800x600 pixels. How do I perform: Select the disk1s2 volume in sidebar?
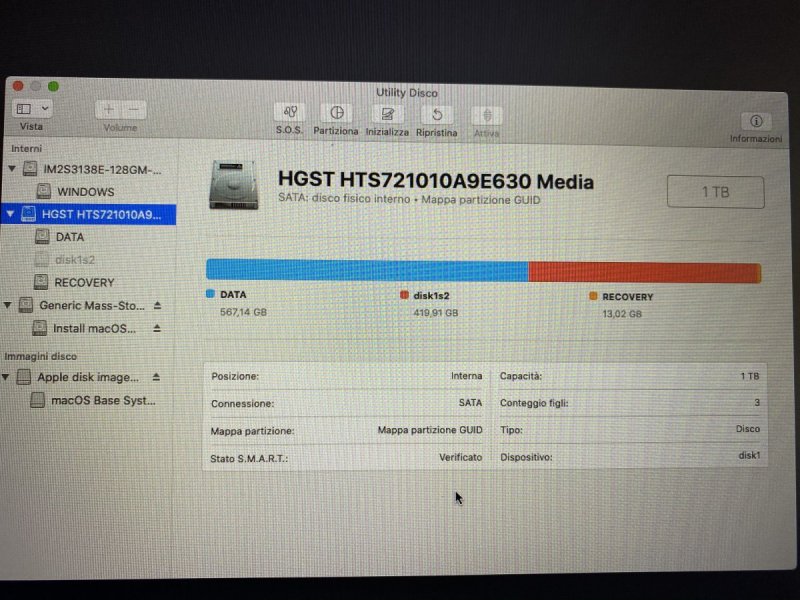(x=74, y=260)
